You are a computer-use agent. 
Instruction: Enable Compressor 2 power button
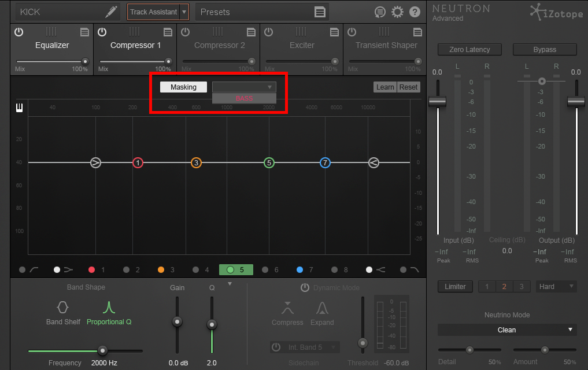pos(185,32)
